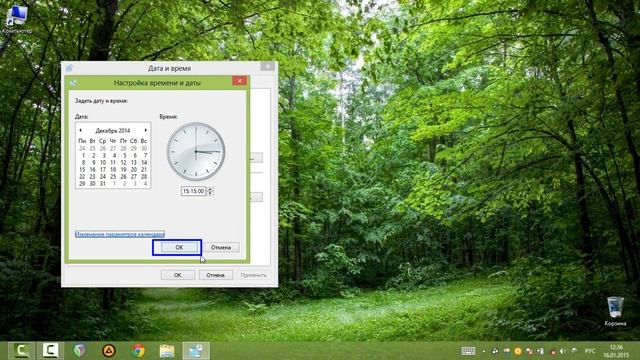Select December 10 in the calendar
This screenshot has width=640, height=360.
point(103,162)
